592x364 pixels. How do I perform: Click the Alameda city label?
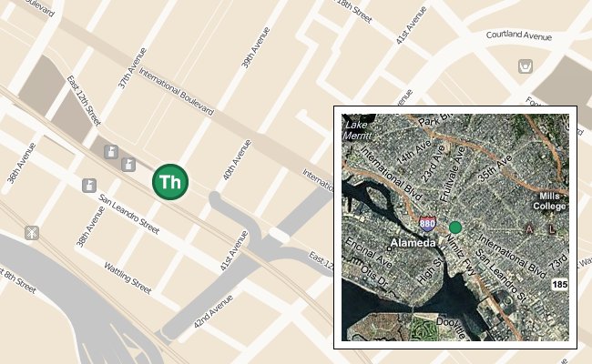(413, 243)
